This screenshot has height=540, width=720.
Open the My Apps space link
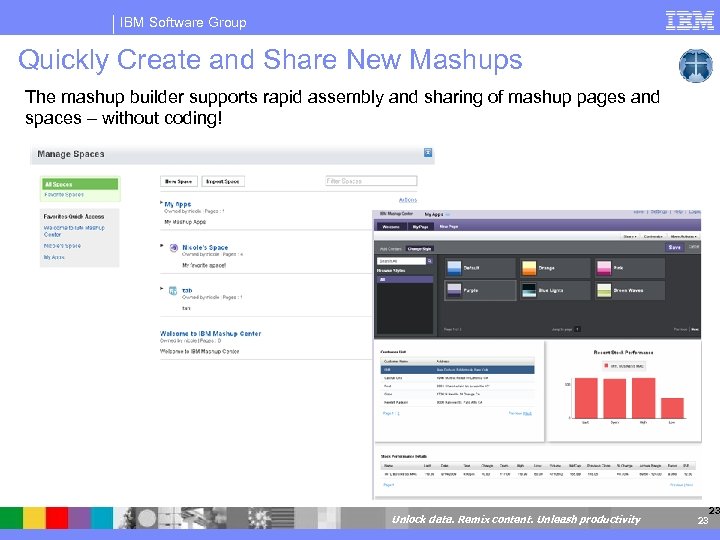(178, 204)
